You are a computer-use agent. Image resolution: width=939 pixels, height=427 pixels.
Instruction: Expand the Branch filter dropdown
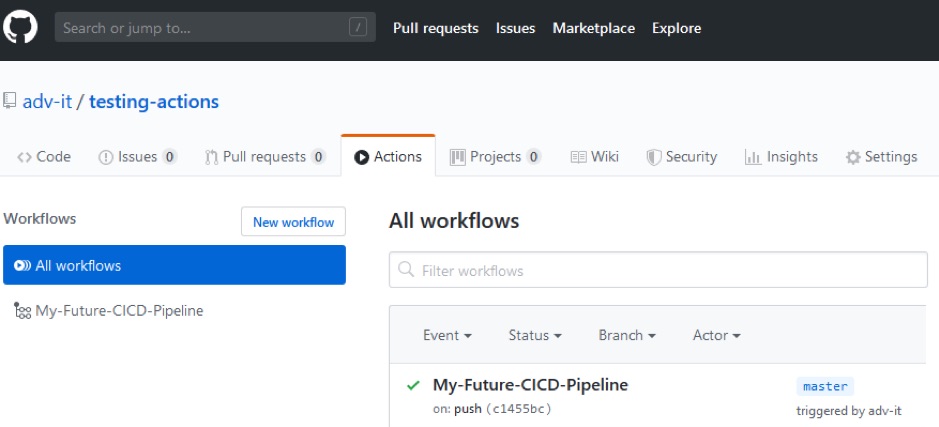627,336
